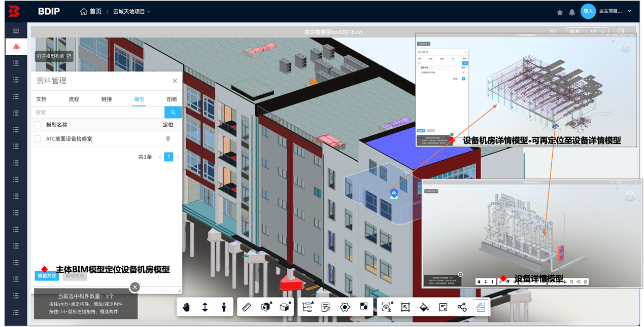Click the favorites star icon
This screenshot has width=644, height=327.
point(560,12)
